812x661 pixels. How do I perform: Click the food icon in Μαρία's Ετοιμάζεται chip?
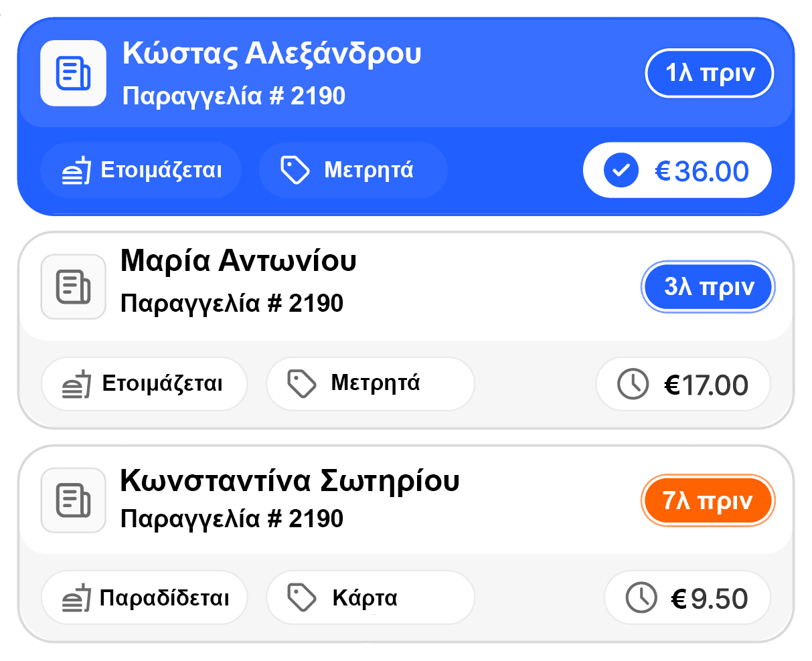point(76,384)
